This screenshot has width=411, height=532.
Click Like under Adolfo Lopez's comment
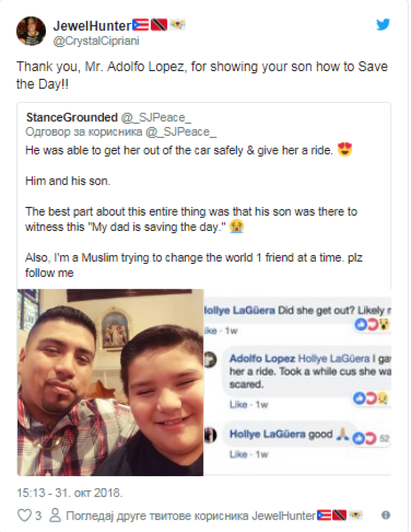tap(238, 404)
